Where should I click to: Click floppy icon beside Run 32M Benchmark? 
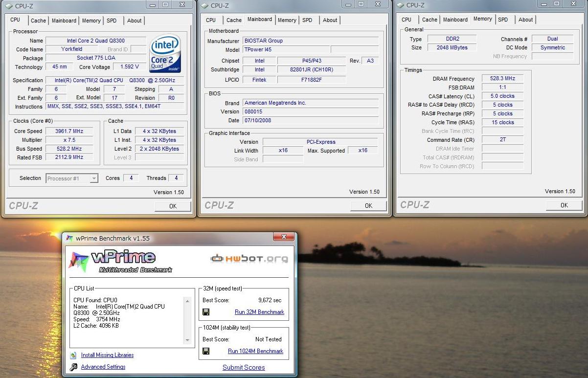click(x=206, y=312)
